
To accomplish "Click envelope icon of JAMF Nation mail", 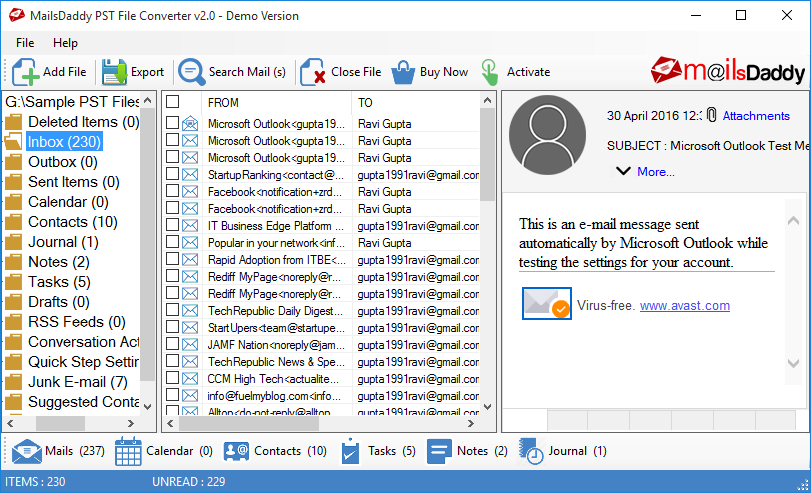I will click(x=190, y=345).
